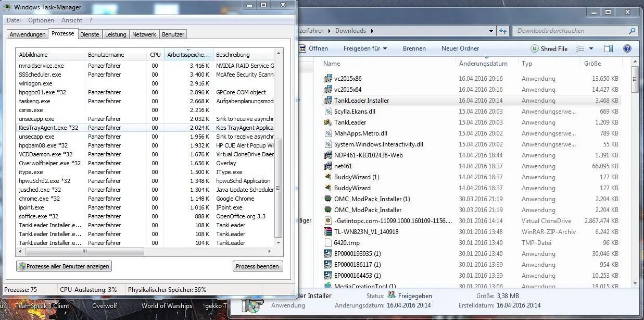Open the Ansicht menu in Task-Manager
Screen dimensions: 644x320
[72, 20]
